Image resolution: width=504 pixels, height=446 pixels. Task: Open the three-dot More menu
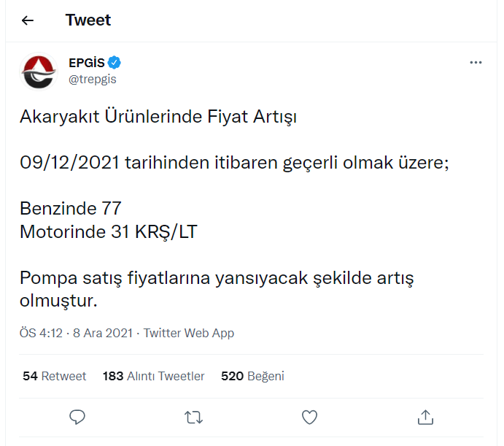click(476, 63)
